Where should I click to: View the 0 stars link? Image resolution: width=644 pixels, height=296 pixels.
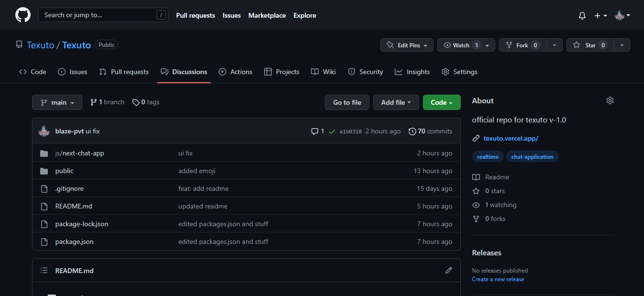489,191
